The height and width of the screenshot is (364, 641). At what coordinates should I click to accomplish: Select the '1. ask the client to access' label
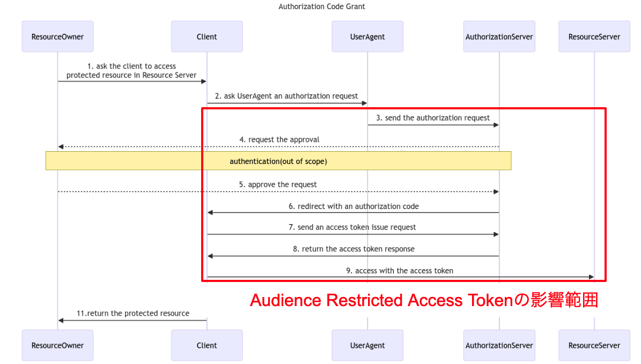coord(131,66)
